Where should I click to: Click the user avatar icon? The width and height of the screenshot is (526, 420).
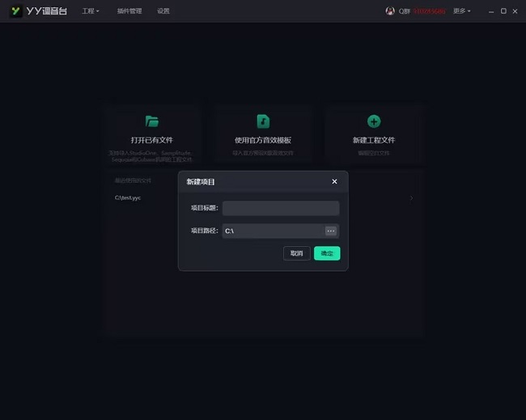pos(390,11)
